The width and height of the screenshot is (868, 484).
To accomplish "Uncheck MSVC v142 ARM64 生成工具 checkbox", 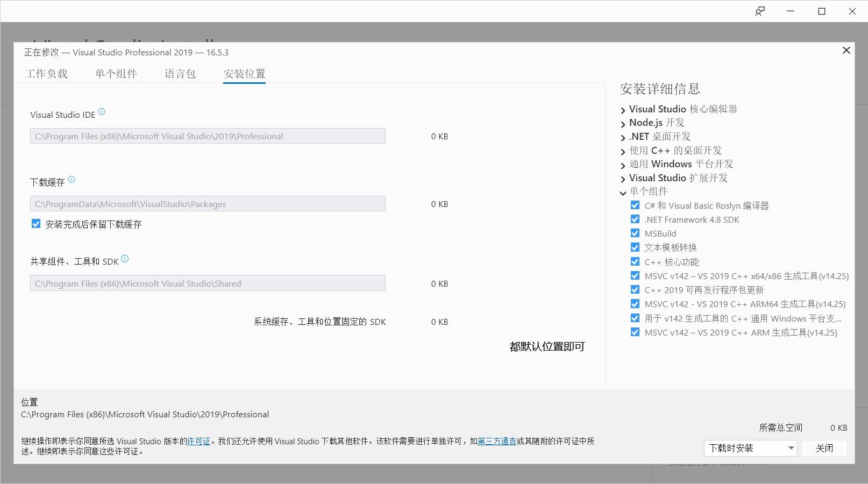I will coord(635,304).
